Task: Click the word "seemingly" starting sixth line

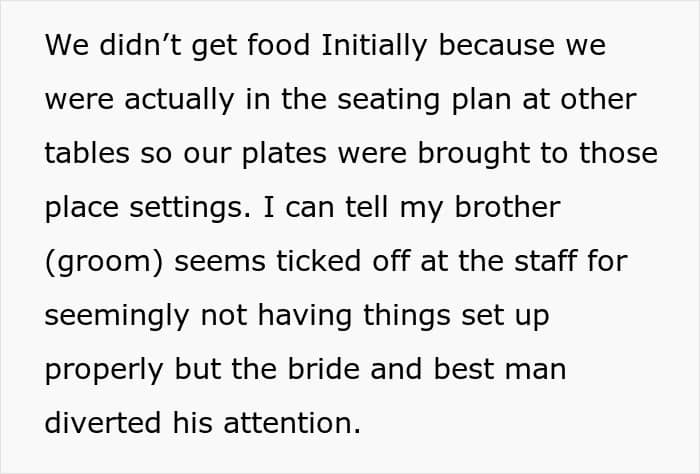Action: 117,316
